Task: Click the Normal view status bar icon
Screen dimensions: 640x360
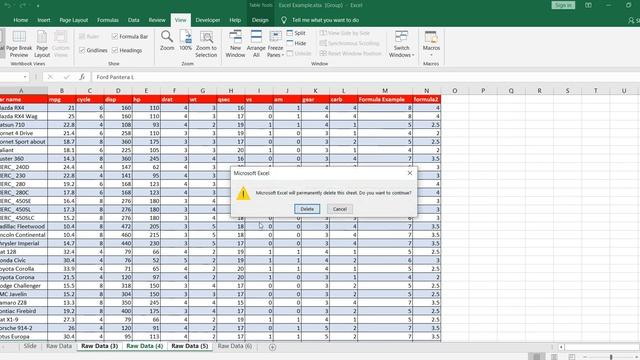Action: [536, 357]
